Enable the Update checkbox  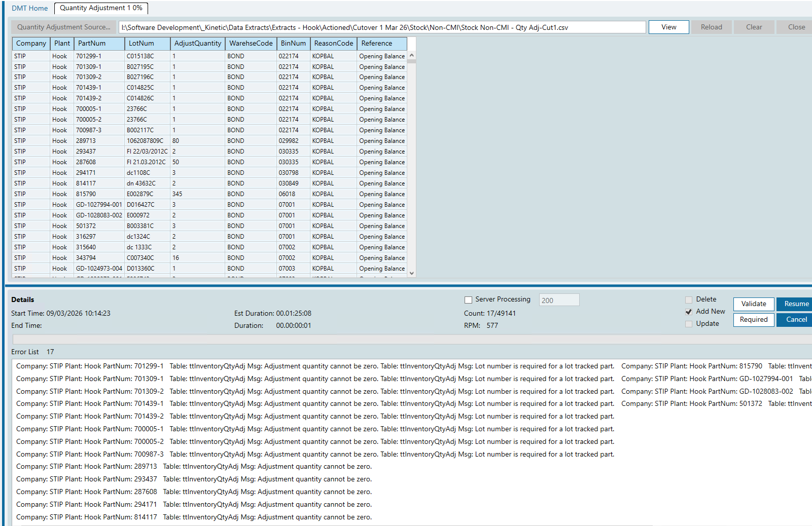pos(689,324)
